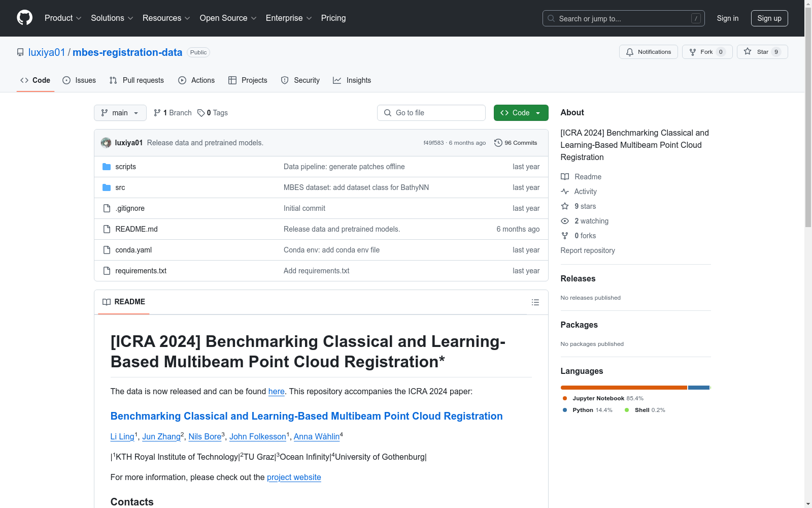Click Report repository link
Screen dimensions: 812x508
tap(588, 250)
